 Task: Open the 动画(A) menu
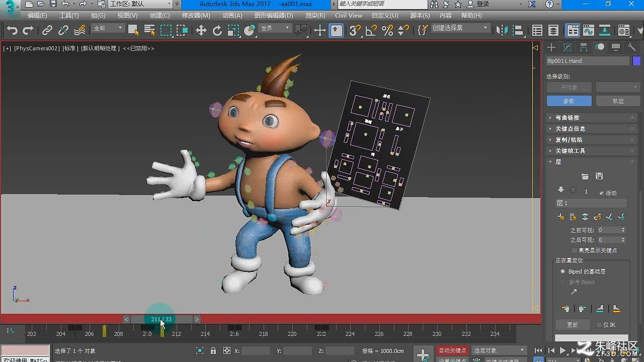pyautogui.click(x=232, y=16)
